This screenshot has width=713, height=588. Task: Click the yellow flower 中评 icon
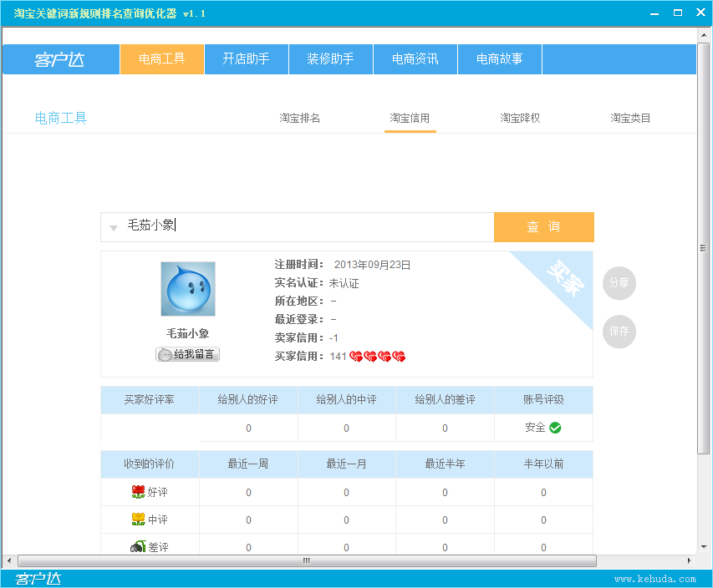click(138, 519)
